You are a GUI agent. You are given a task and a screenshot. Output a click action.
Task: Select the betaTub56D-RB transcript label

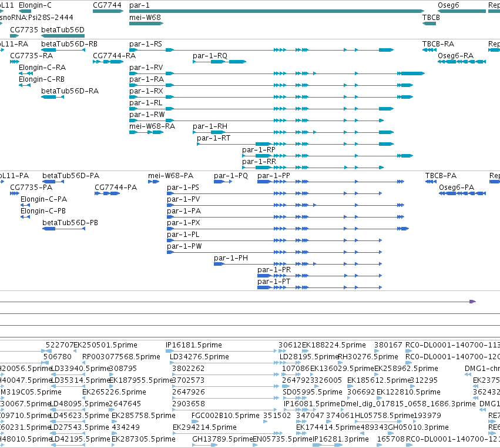69,44
